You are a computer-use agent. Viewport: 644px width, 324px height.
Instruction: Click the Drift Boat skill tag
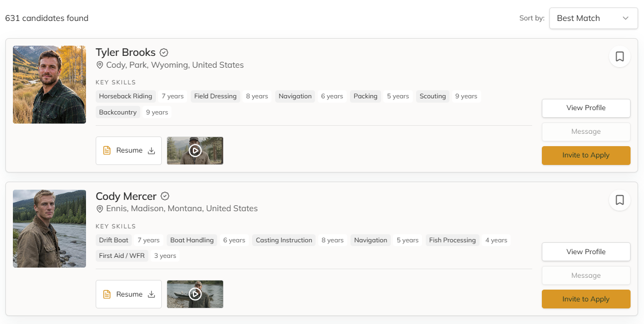pos(114,240)
